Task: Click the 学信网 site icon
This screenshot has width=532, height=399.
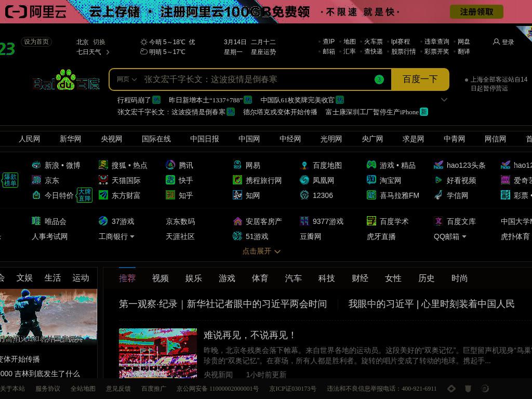Action: point(438,195)
